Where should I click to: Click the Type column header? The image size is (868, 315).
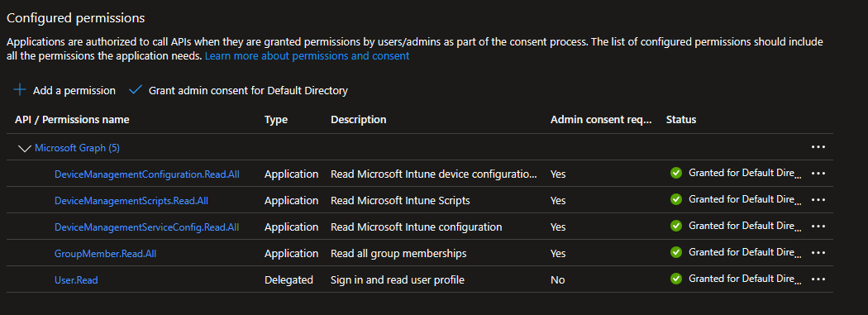click(x=276, y=120)
